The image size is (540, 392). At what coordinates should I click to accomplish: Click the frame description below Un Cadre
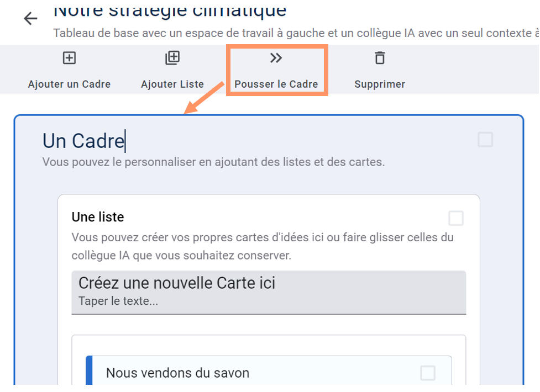click(213, 162)
